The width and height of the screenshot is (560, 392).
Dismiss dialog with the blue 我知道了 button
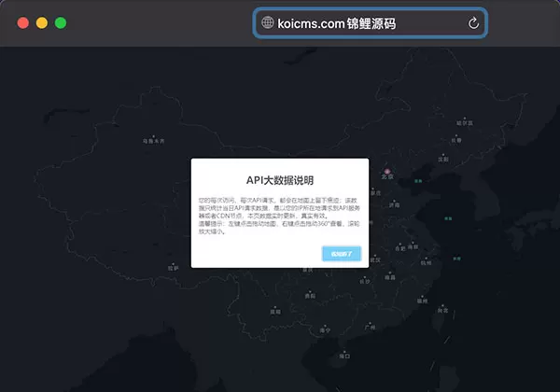tap(342, 254)
